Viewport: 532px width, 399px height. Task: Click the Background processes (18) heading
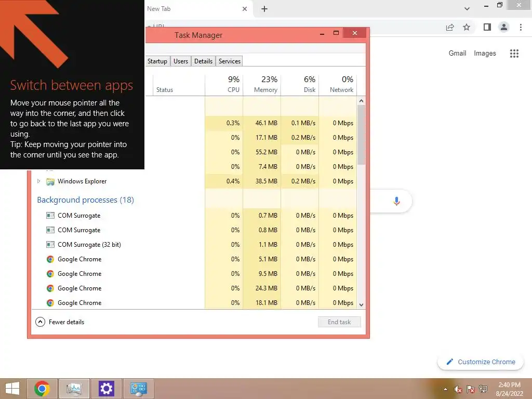point(86,200)
